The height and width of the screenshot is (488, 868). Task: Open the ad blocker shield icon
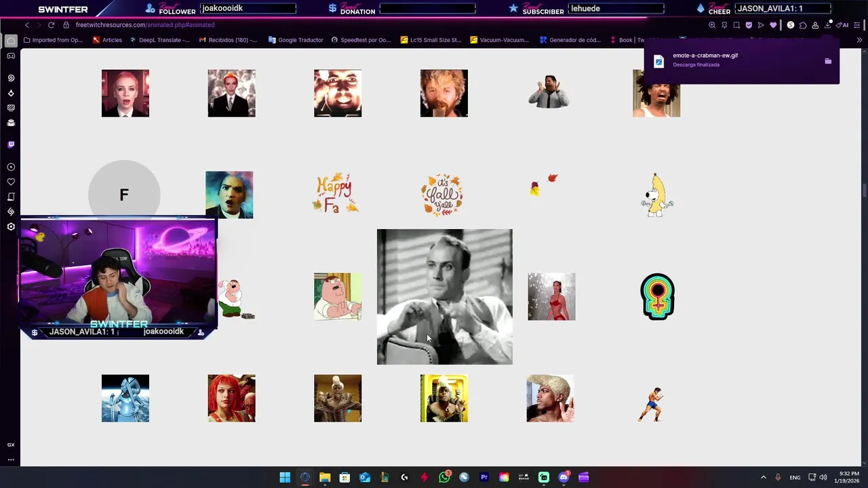click(x=749, y=25)
